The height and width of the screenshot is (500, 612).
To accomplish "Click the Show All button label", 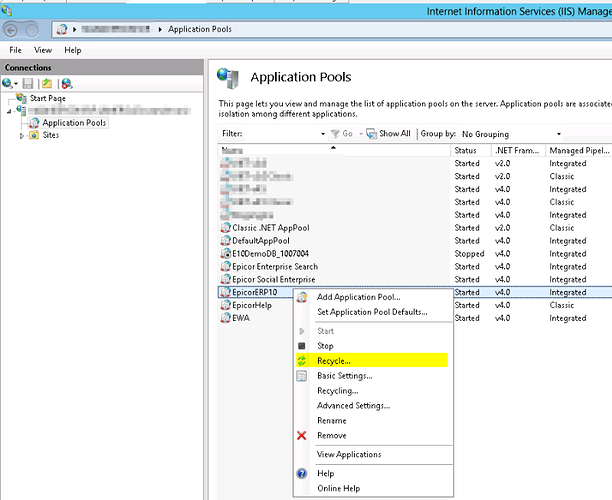I will coord(395,133).
